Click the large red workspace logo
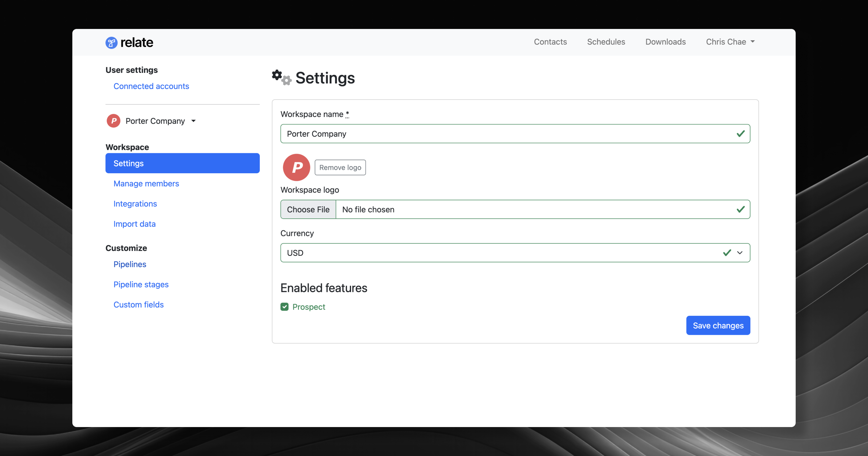The height and width of the screenshot is (456, 868). pos(296,167)
